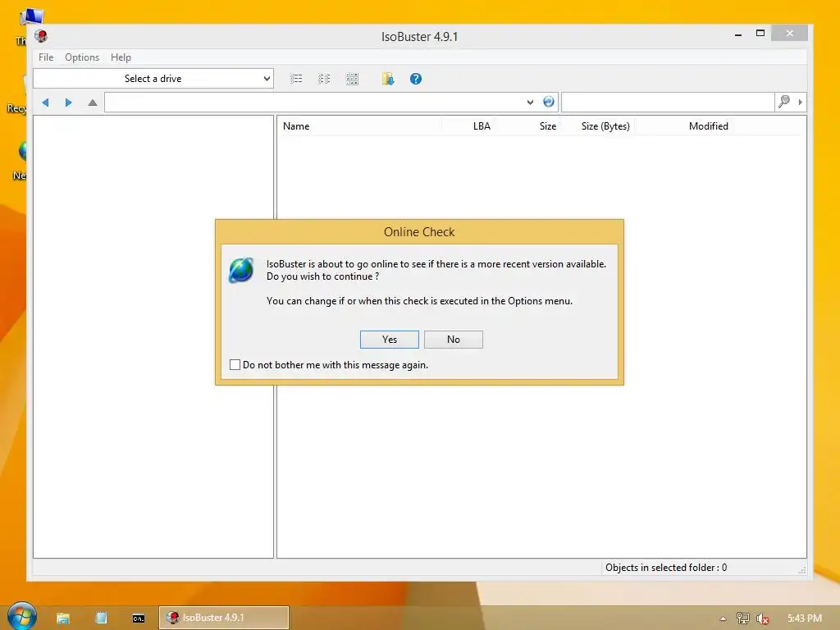Maximize the IsoBuster window
840x630 pixels.
760,33
